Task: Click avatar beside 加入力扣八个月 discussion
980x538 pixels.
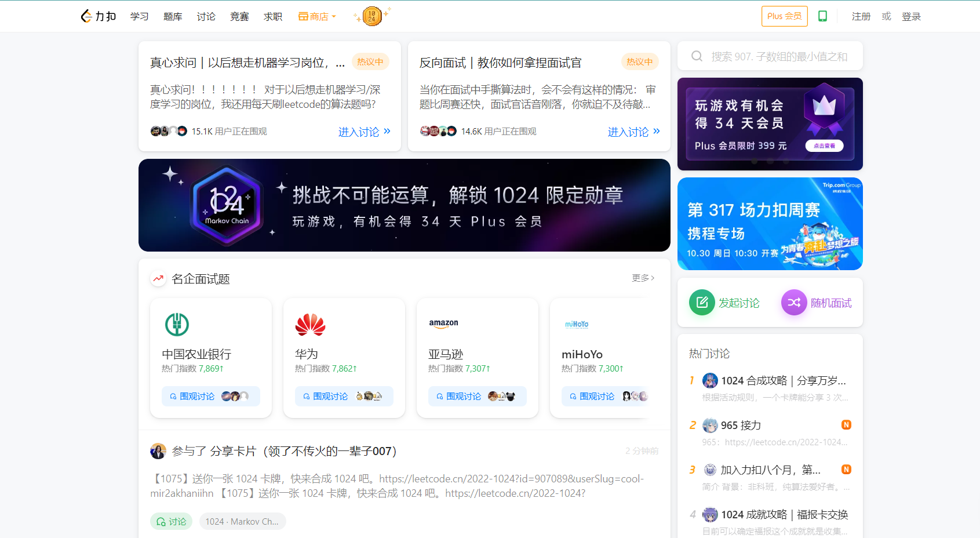Action: click(710, 470)
